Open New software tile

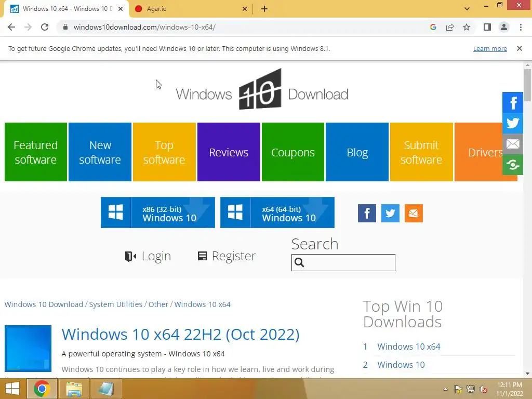[x=100, y=152]
